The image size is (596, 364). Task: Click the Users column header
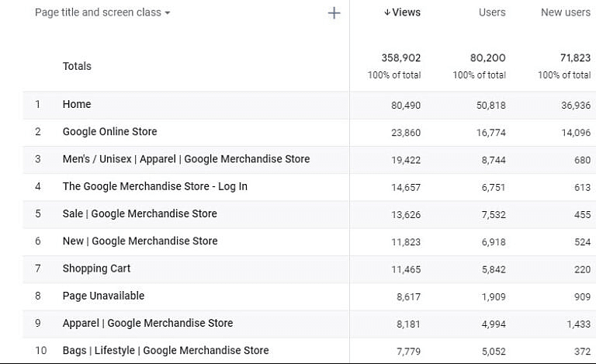(492, 12)
